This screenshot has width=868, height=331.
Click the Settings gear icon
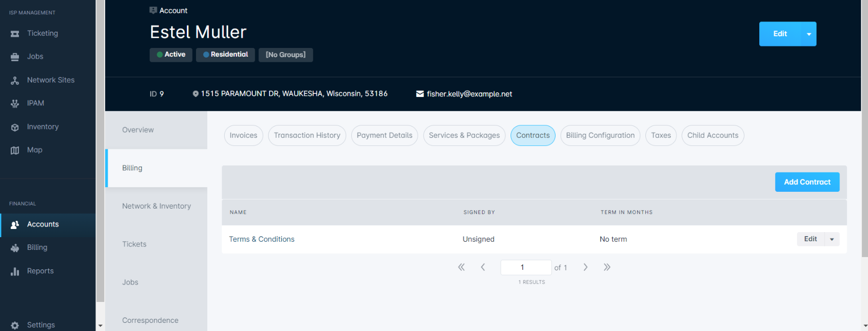tap(15, 325)
